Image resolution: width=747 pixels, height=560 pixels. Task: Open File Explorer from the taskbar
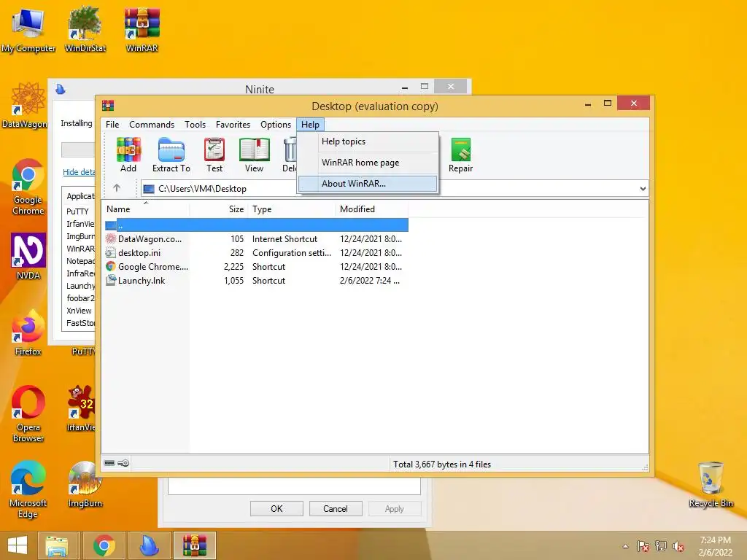(x=57, y=545)
